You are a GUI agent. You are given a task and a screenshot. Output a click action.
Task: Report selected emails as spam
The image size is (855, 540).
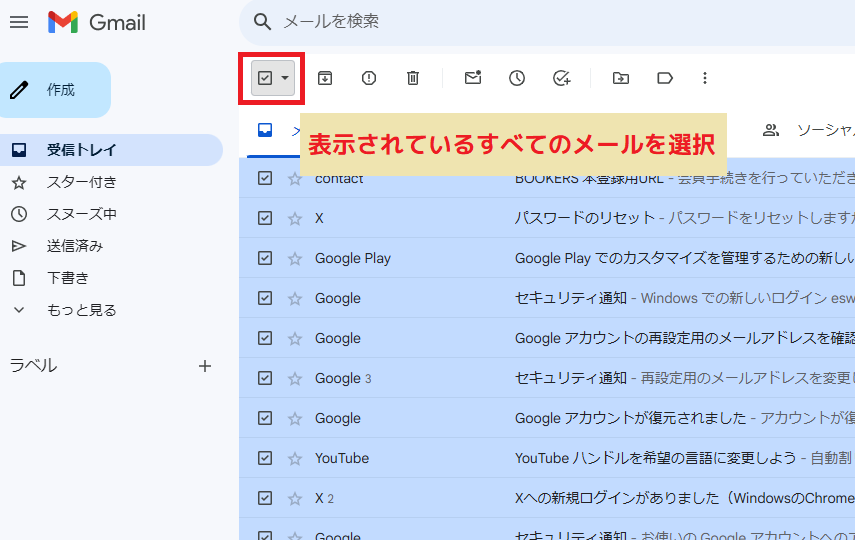[x=369, y=78]
